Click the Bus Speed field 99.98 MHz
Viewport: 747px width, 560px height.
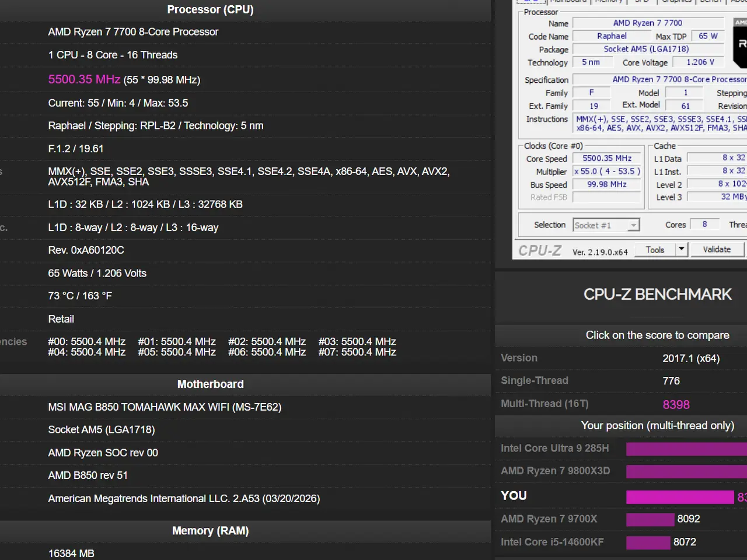[x=607, y=184]
